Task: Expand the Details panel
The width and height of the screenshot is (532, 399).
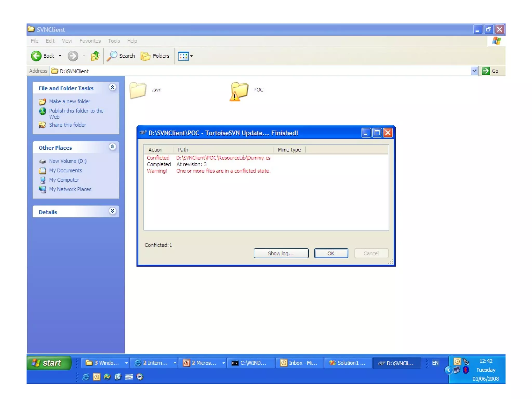Action: (x=112, y=211)
